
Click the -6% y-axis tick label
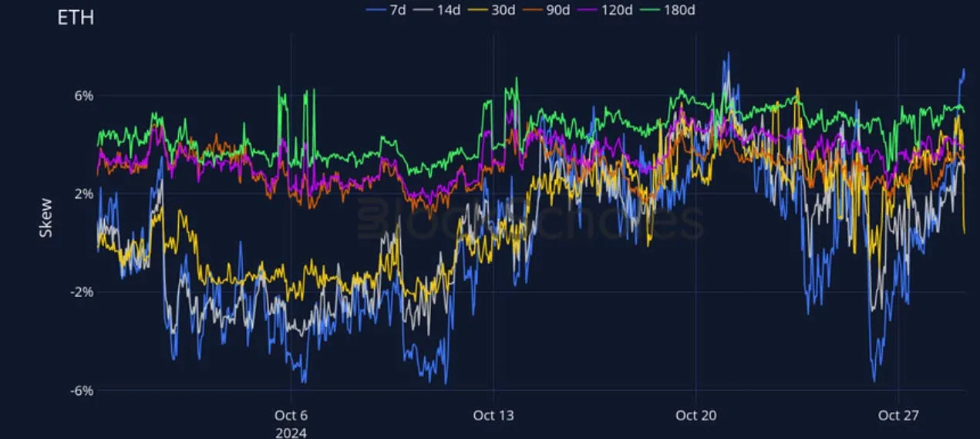82,390
